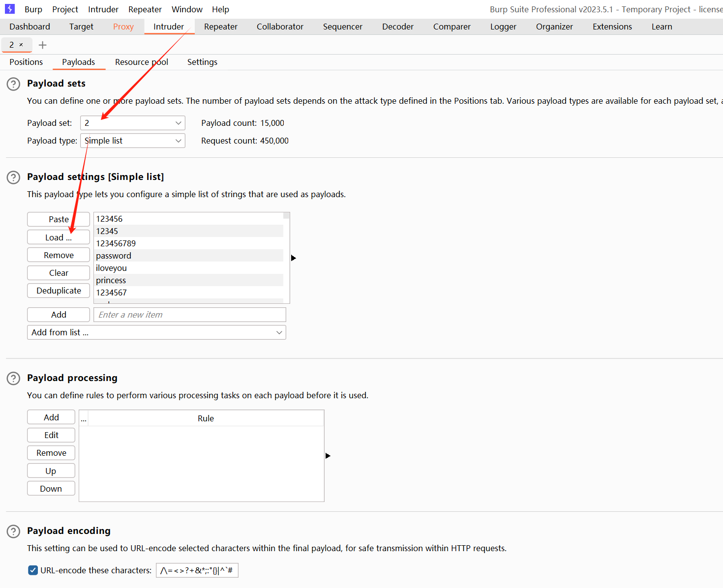Viewport: 723px width, 588px height.
Task: Open the Project menu
Action: tap(65, 9)
